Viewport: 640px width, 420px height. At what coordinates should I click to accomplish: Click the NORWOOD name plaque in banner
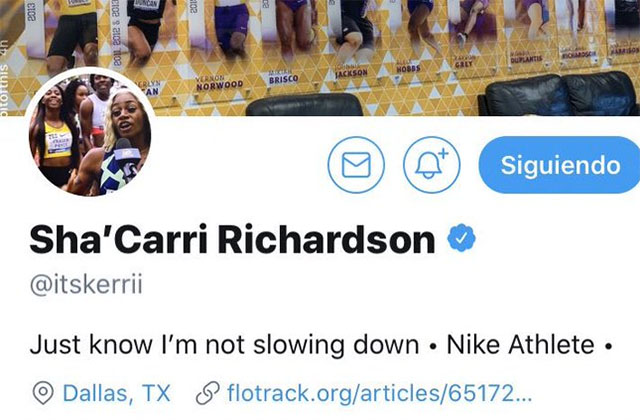(x=220, y=84)
